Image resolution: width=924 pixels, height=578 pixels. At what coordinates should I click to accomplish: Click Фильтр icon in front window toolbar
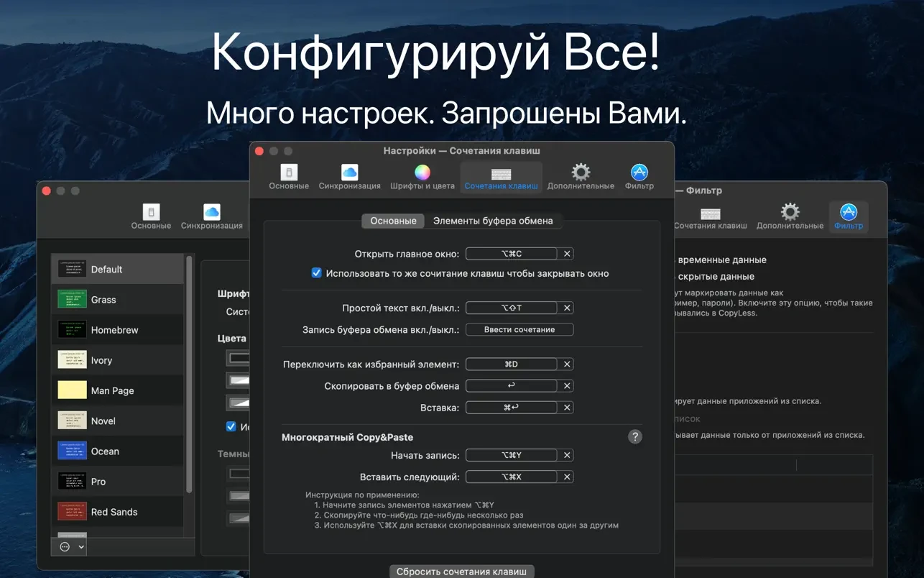(x=639, y=177)
